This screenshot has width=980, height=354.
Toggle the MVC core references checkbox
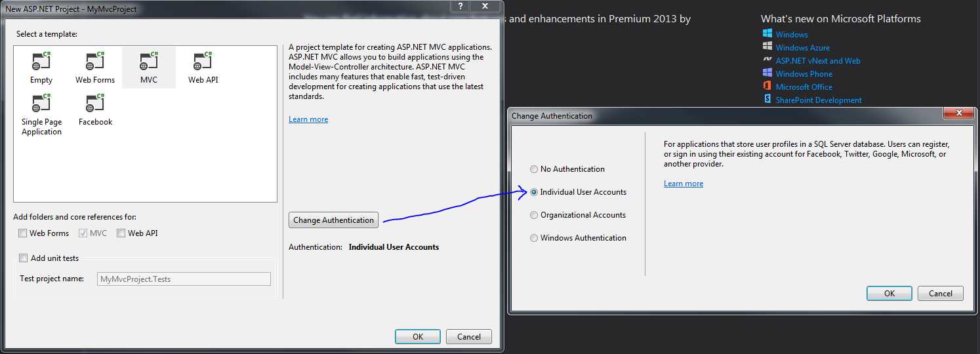coord(83,233)
